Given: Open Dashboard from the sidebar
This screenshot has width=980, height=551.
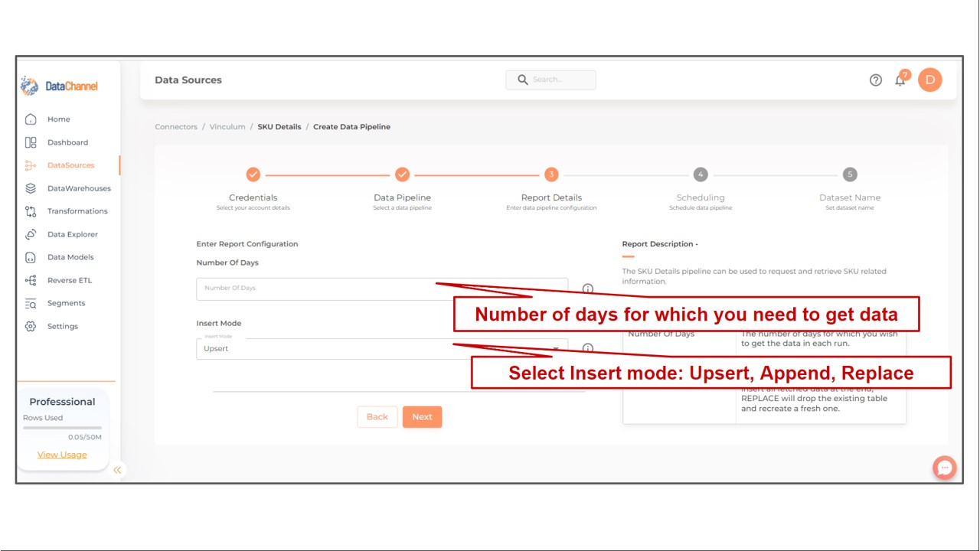Looking at the screenshot, I should (x=67, y=142).
